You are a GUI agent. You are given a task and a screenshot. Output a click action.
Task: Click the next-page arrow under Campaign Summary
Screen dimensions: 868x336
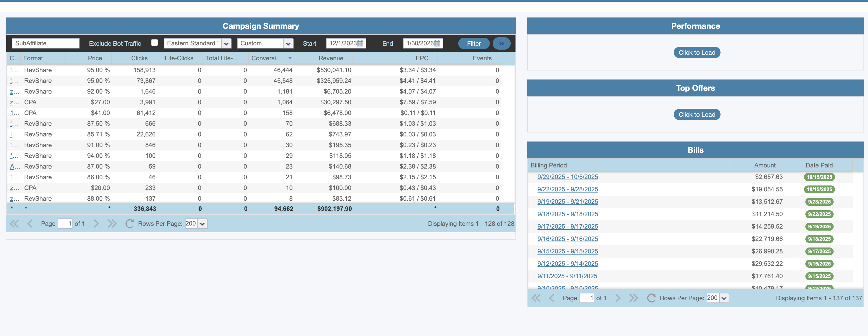click(x=96, y=223)
